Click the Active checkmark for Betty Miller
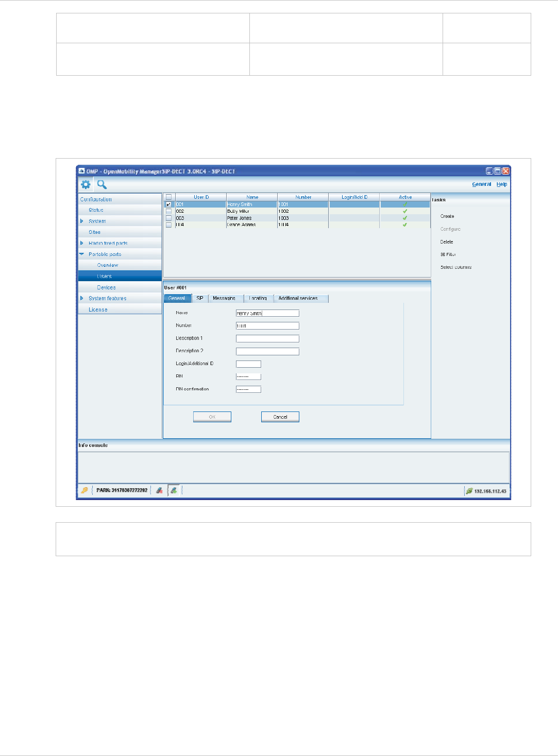 point(405,211)
